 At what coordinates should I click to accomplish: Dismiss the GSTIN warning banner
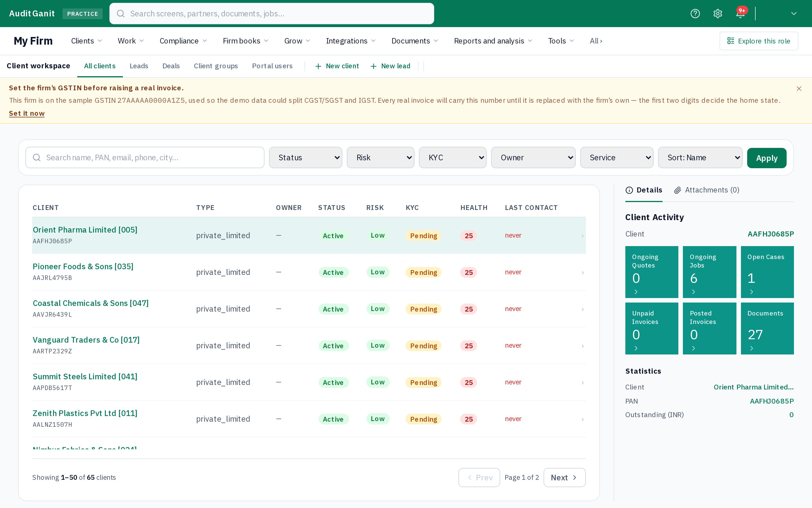coord(798,89)
